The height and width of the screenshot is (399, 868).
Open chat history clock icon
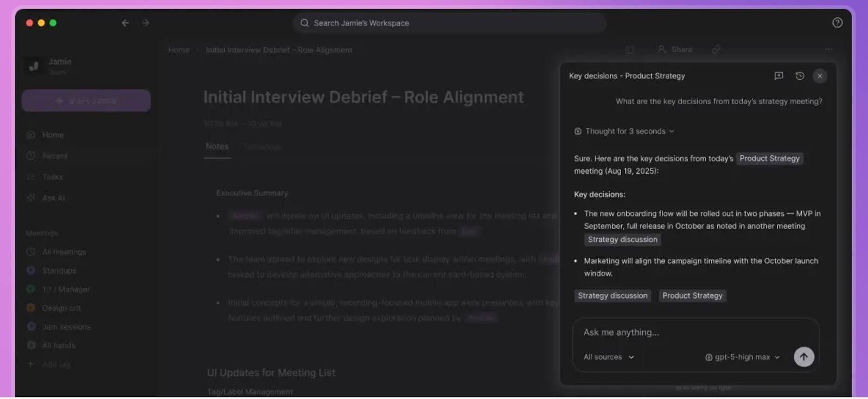tap(800, 76)
